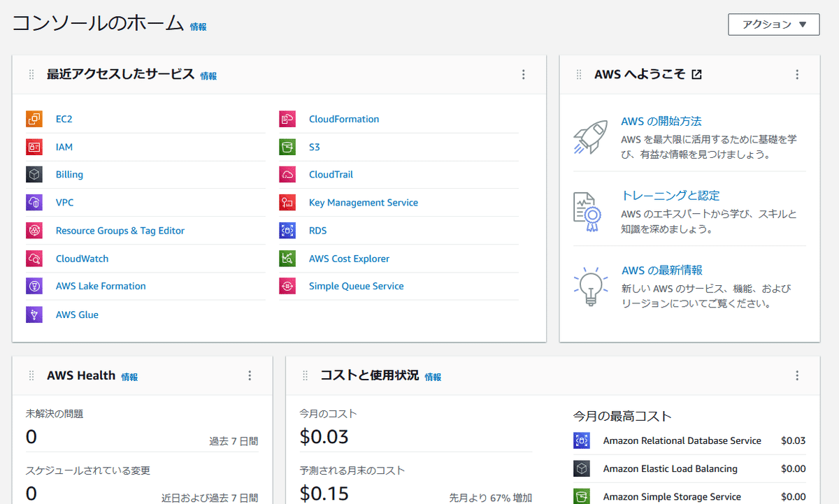
Task: Go to the Billing link
Action: 69,175
